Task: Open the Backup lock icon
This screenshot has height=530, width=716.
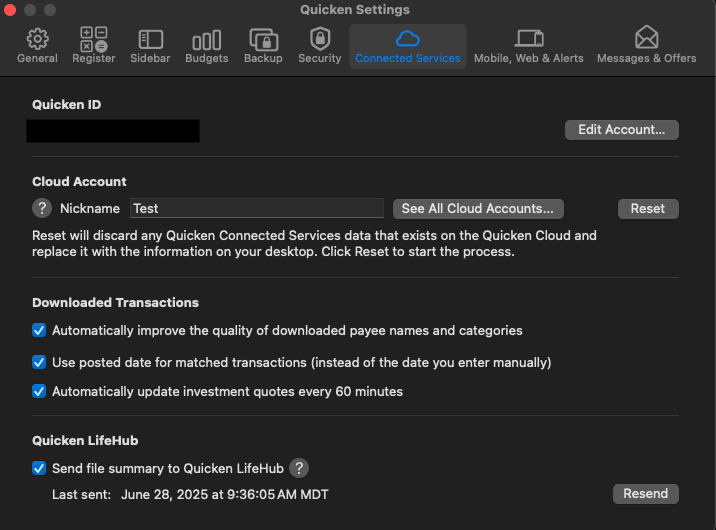Action: point(263,39)
